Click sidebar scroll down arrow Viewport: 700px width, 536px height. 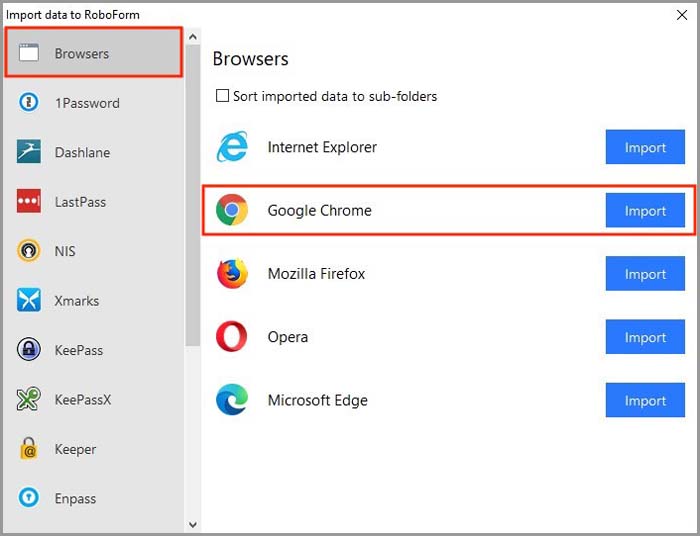coord(193,524)
